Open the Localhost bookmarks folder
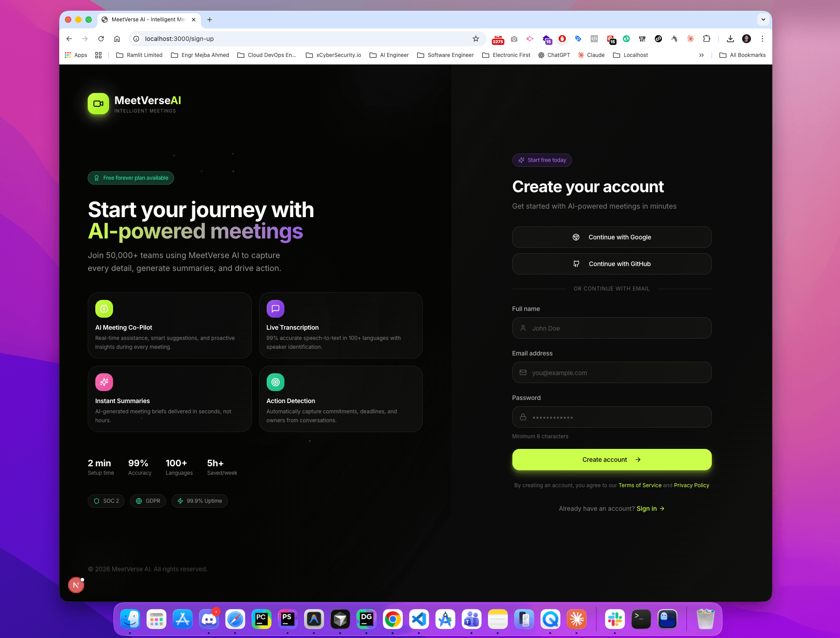 pos(630,55)
